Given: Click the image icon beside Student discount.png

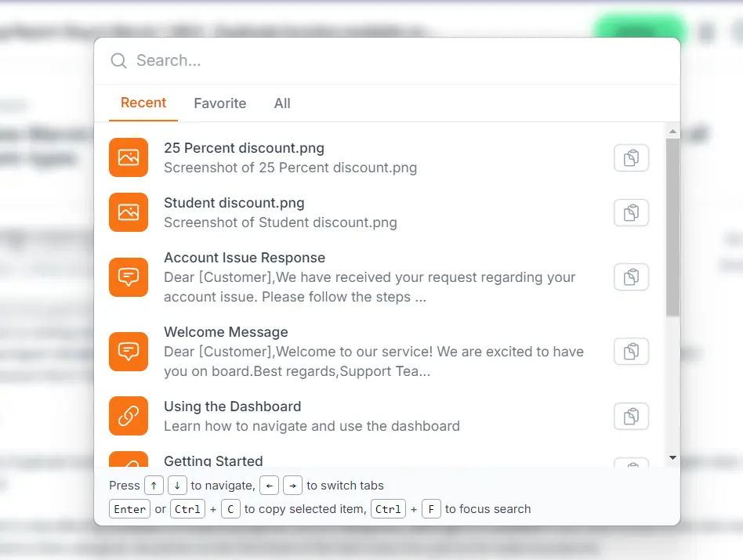Looking at the screenshot, I should [129, 212].
